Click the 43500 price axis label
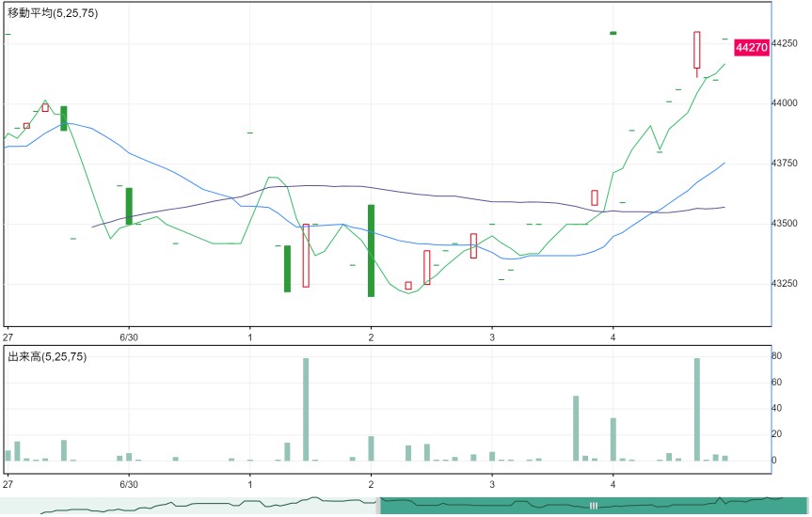Viewport: 812px width, 517px height. (x=785, y=224)
